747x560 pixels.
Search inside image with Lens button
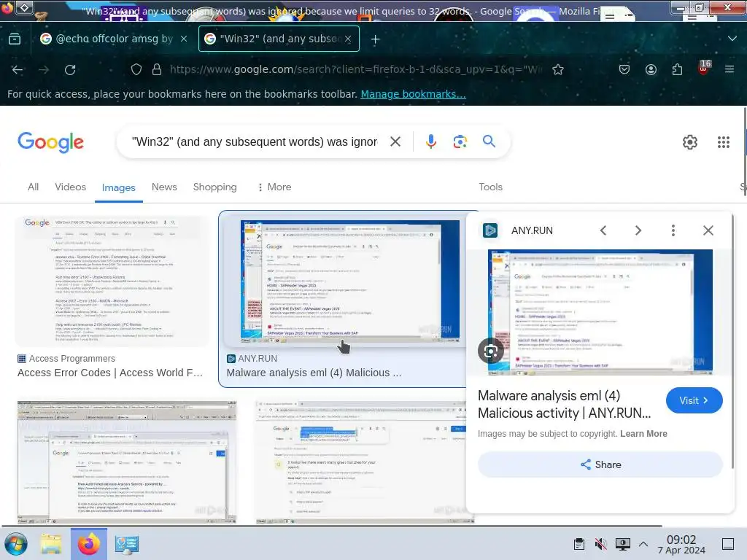[x=491, y=351]
